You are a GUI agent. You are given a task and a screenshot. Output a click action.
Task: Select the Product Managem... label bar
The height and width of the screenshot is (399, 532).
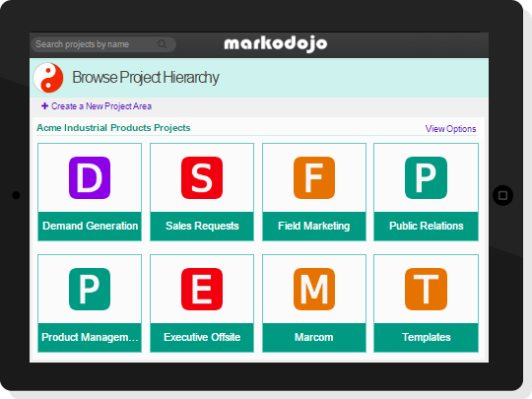[90, 338]
